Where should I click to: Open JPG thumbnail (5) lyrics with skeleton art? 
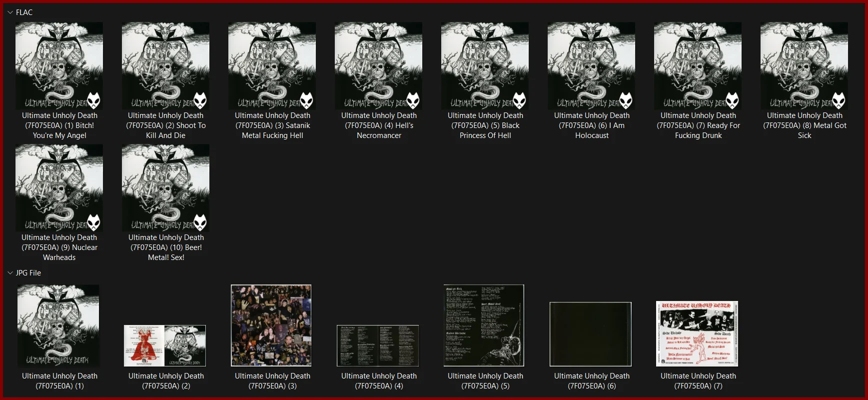(x=484, y=325)
